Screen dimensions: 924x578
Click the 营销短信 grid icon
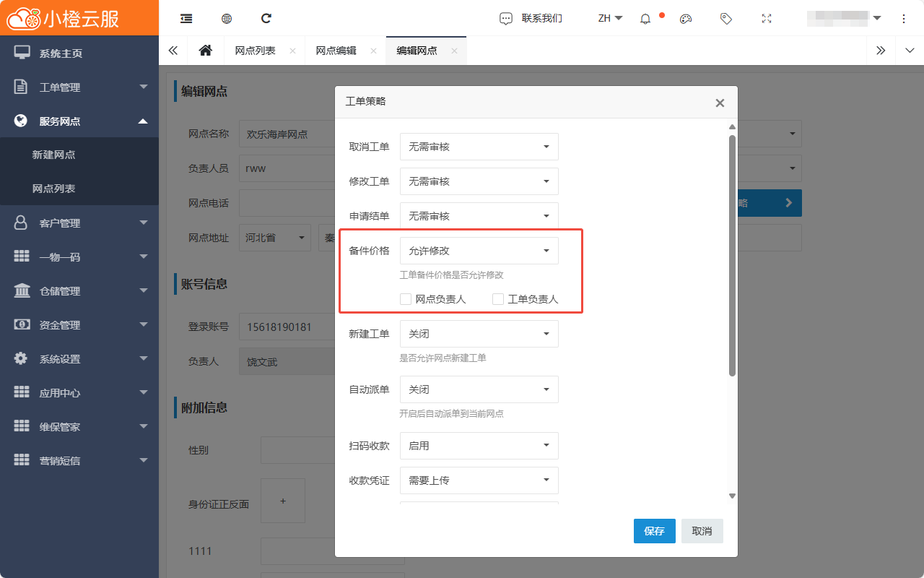[22, 460]
